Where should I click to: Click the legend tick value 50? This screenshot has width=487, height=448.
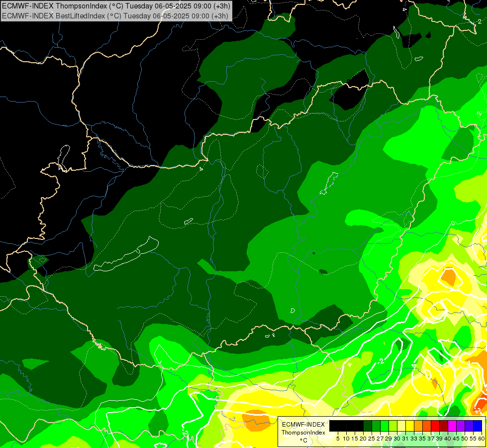point(465,439)
